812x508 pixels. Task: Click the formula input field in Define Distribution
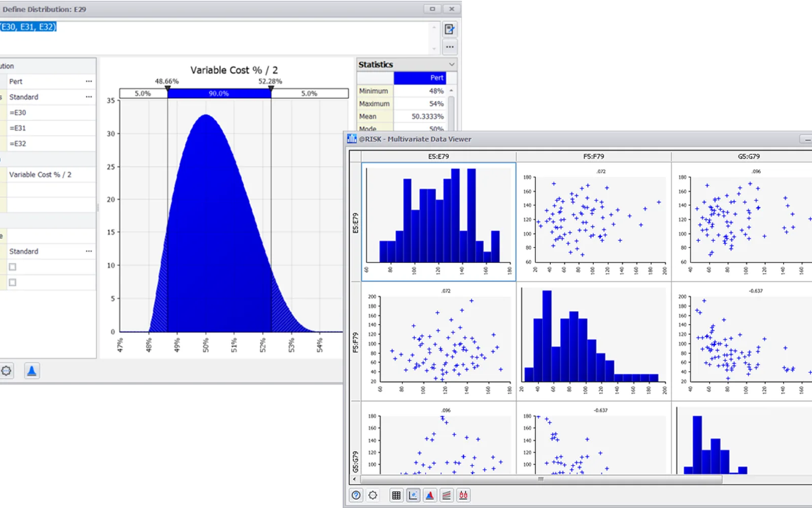(215, 37)
